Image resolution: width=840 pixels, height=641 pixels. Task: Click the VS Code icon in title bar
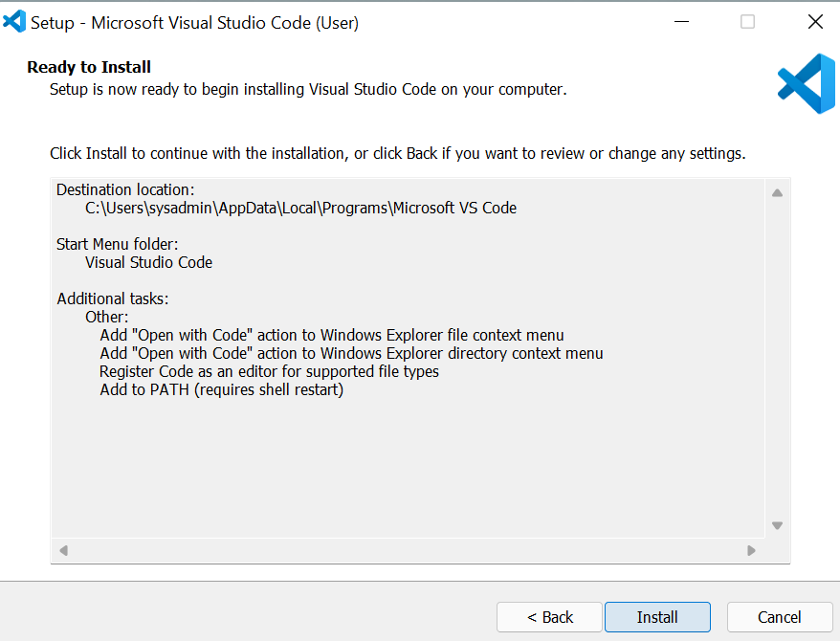(x=14, y=21)
